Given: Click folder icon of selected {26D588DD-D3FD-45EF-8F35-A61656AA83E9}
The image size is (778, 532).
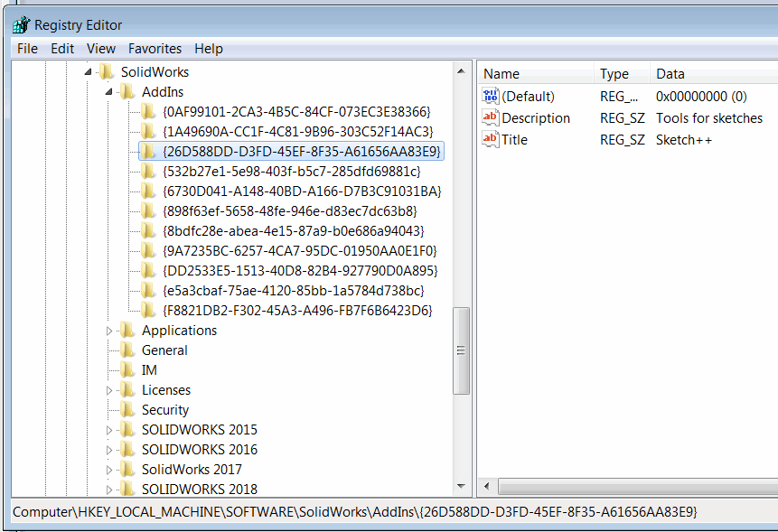Looking at the screenshot, I should click(148, 151).
